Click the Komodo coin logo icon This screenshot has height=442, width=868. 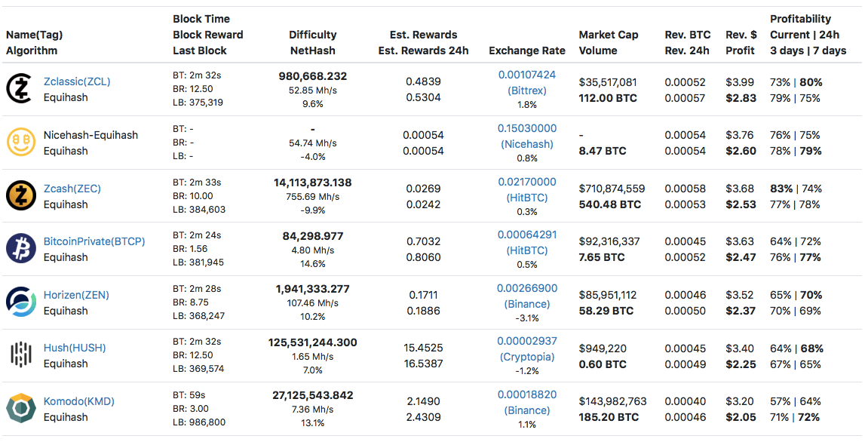20,409
